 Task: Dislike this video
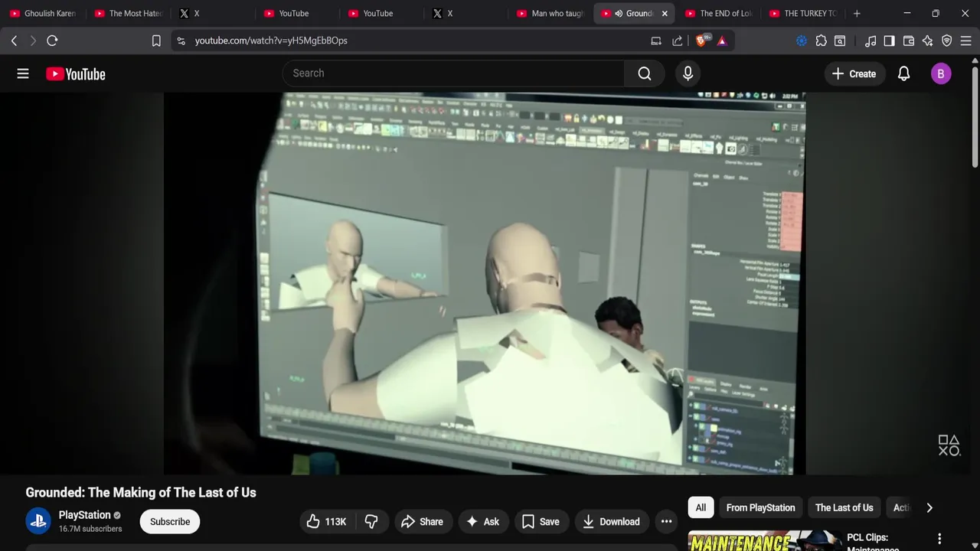coord(371,521)
